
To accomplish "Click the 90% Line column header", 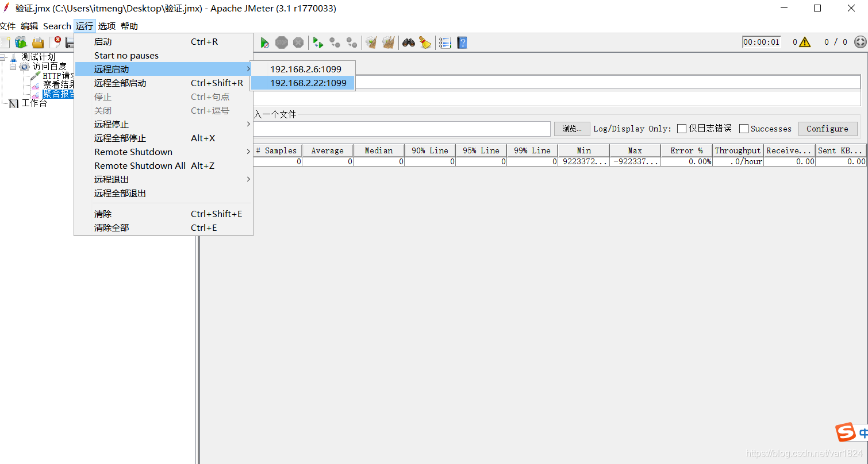I will tap(430, 150).
